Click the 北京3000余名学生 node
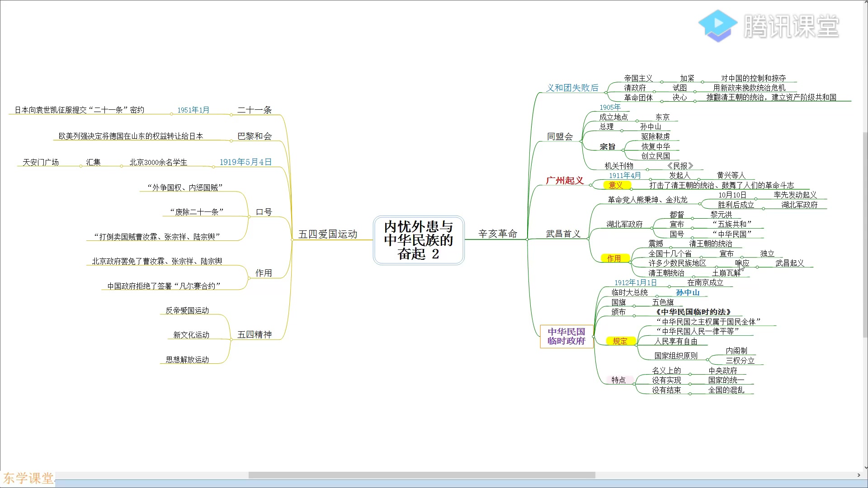 coord(158,162)
